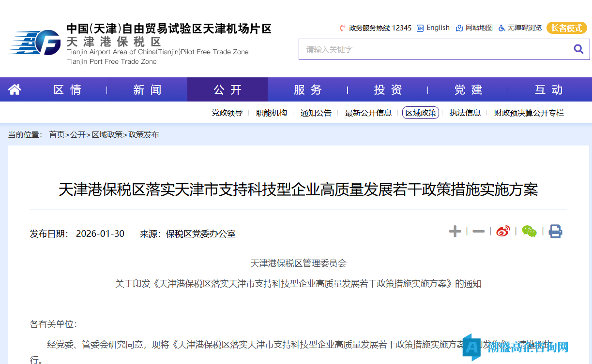592x364 pixels.
Task: Open the 通知公告 submenu item
Action: (316, 113)
